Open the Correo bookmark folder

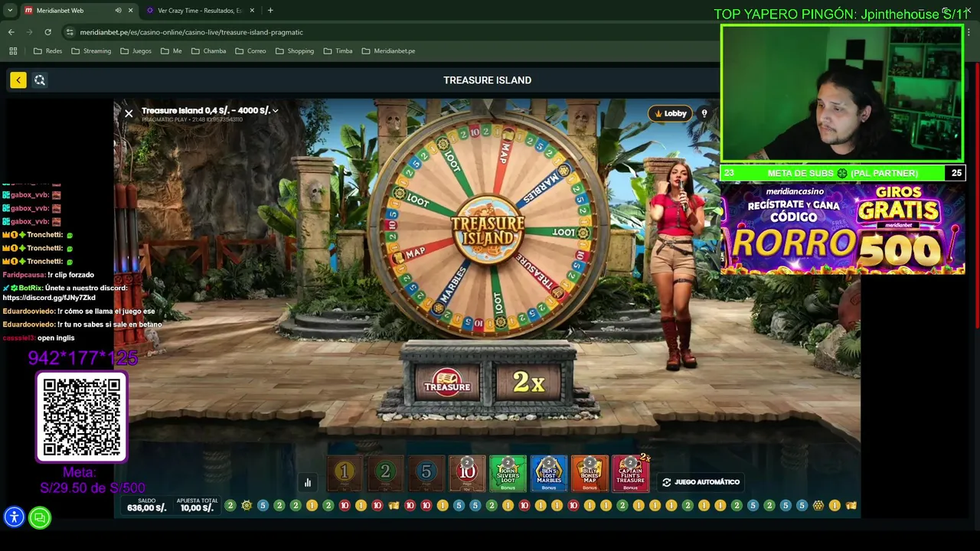tap(250, 51)
